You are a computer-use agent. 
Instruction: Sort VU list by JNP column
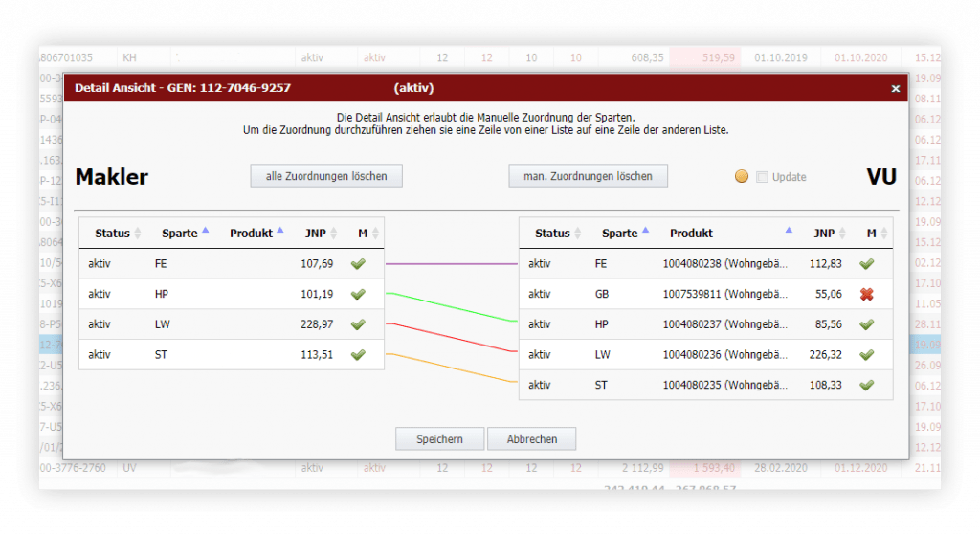pos(829,234)
